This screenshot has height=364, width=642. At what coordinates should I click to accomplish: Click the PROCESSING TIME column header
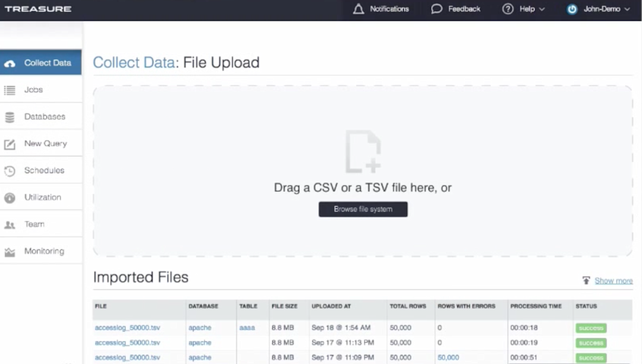click(536, 306)
